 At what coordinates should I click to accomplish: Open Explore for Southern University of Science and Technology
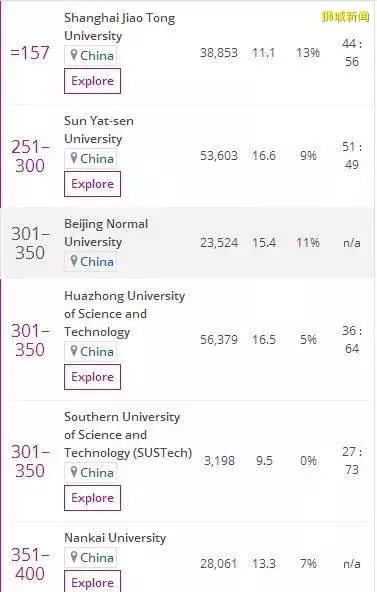point(92,498)
